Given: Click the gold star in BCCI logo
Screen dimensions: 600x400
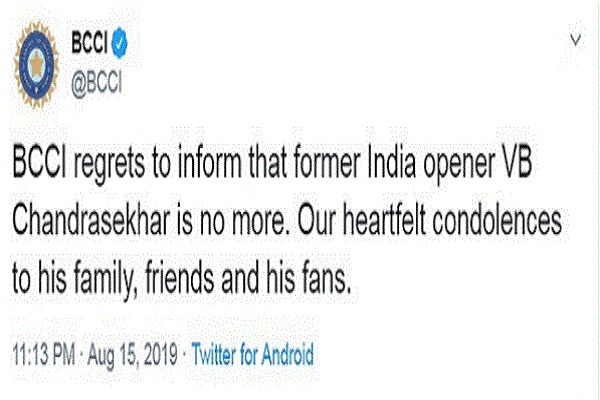Looking at the screenshot, I should point(36,64).
